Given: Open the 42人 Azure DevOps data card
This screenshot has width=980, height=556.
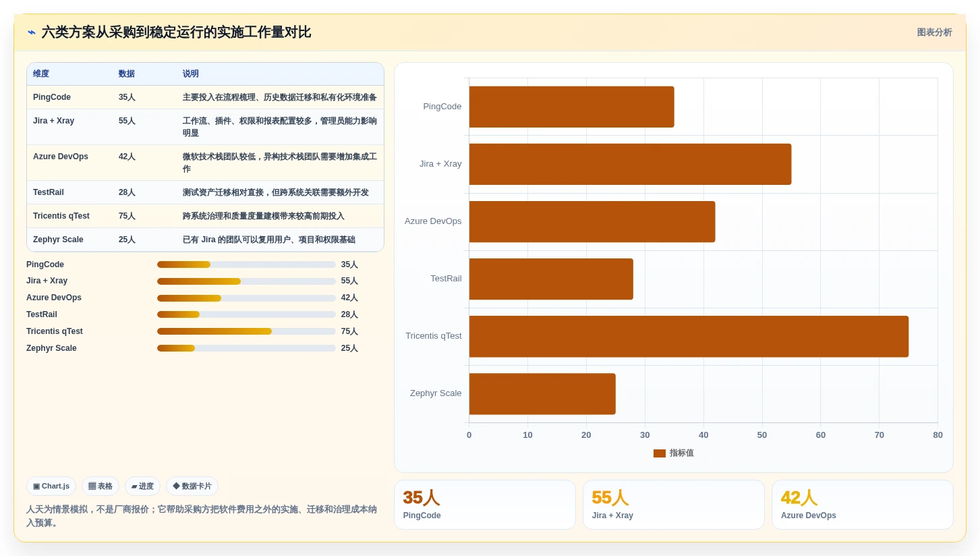Looking at the screenshot, I should pos(863,505).
